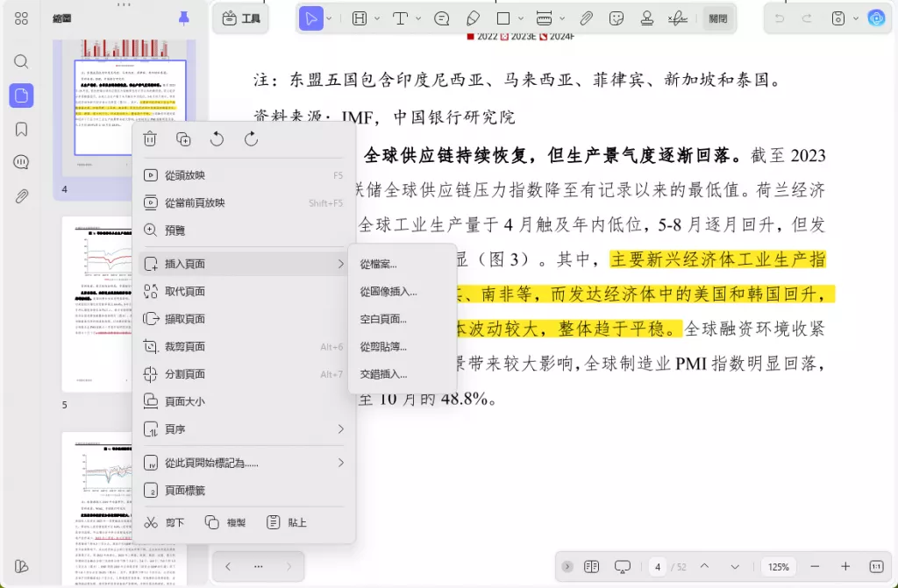Rotate page clockwise icon in context menu
This screenshot has width=898, height=588.
pyautogui.click(x=251, y=139)
